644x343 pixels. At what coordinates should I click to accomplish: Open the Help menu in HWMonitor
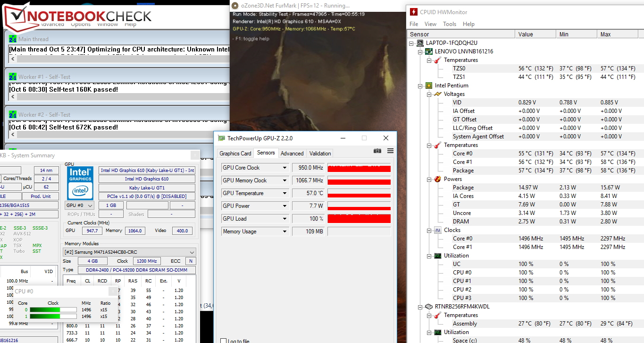click(468, 24)
